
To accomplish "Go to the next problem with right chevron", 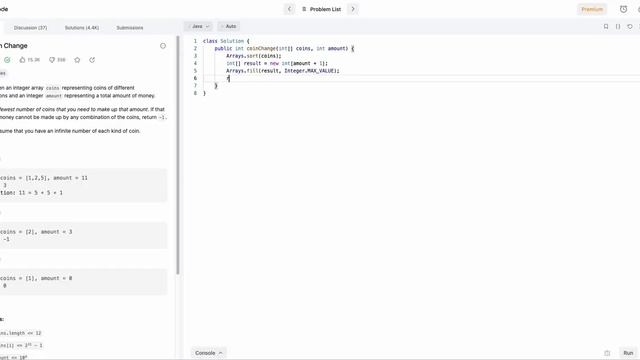I will click(353, 9).
